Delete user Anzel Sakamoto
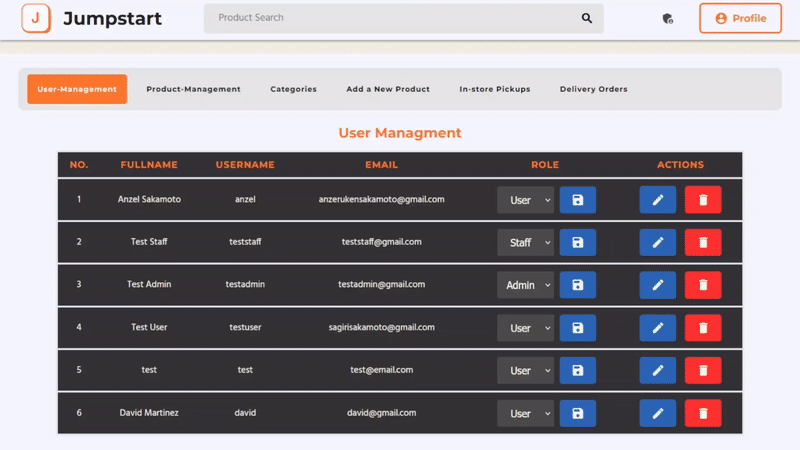This screenshot has height=450, width=800. [x=703, y=200]
